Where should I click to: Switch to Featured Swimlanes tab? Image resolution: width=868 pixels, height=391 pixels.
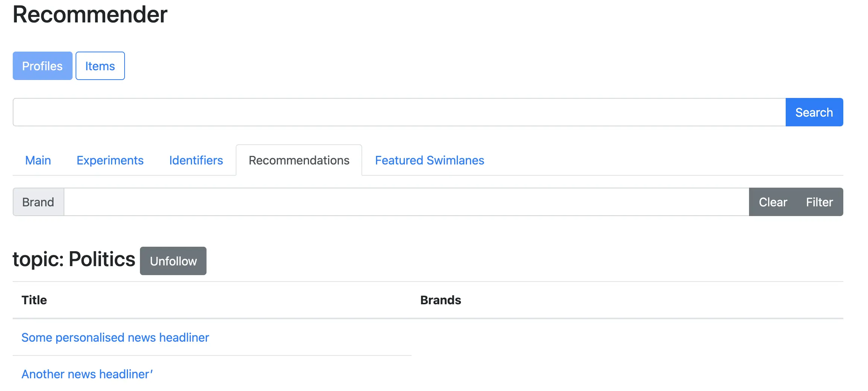coord(430,160)
